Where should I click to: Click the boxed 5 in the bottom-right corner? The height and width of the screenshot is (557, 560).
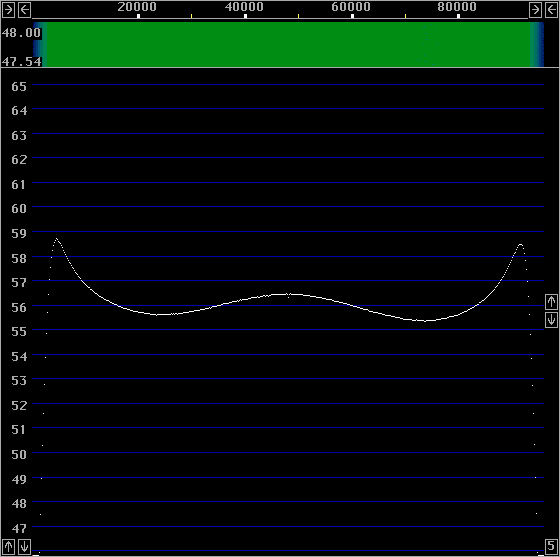(551, 546)
